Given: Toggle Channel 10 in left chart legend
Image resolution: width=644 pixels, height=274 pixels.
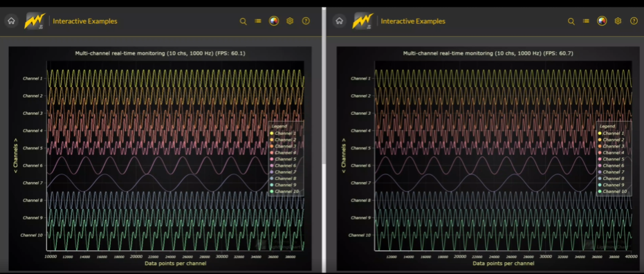Looking at the screenshot, I should (x=284, y=192).
